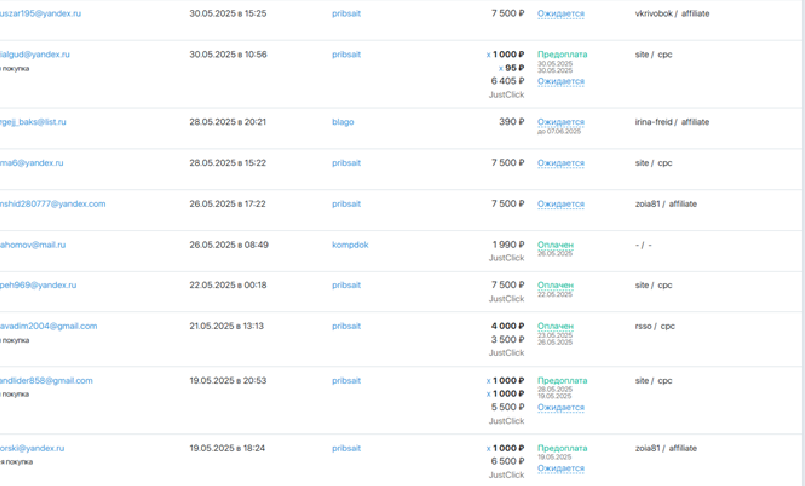Click pribsait in the 30.05.2025 15:25 row
Image resolution: width=805 pixels, height=486 pixels.
click(x=347, y=14)
